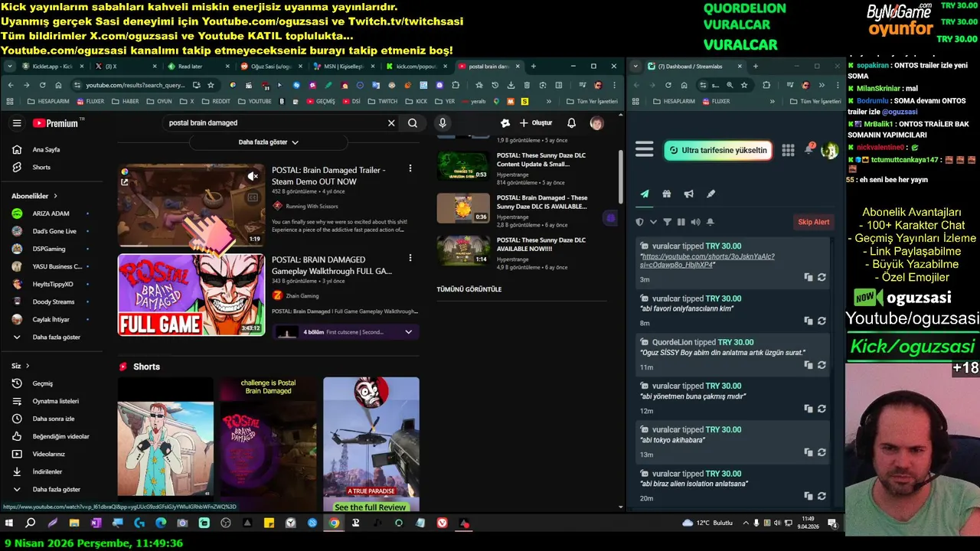Start voice search with the microphone
Screen dimensions: 980x551
[x=443, y=122]
